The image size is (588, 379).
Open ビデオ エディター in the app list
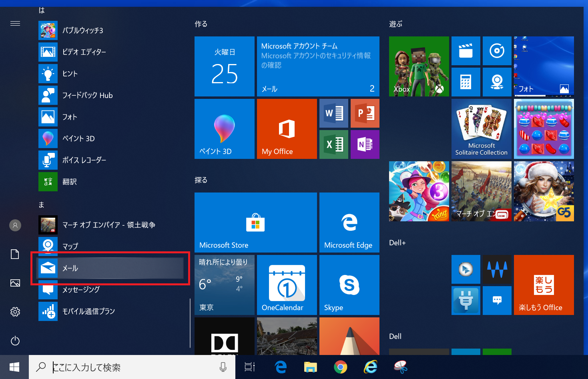(111, 52)
